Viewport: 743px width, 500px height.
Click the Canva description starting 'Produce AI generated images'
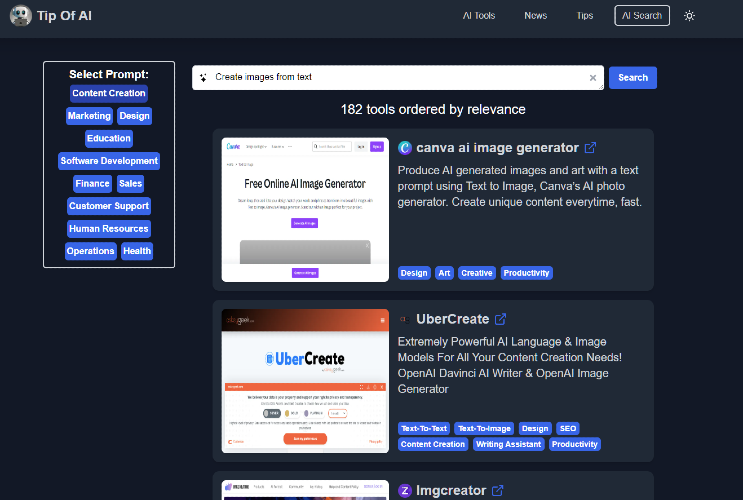pyautogui.click(x=519, y=186)
